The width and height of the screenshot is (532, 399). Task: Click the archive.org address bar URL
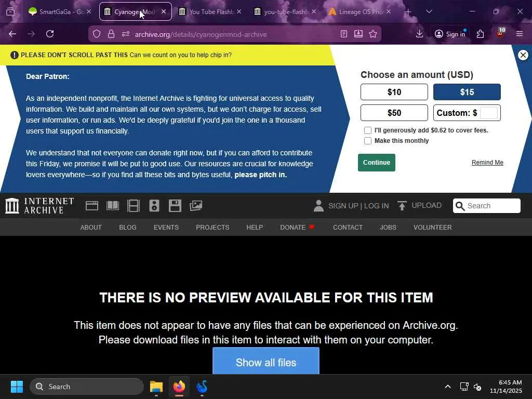(201, 34)
